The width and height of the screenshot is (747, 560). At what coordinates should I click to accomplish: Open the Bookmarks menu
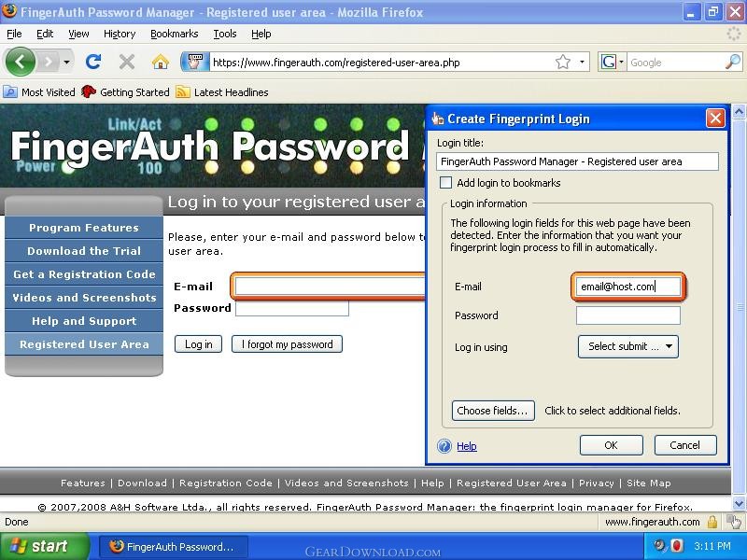174,34
